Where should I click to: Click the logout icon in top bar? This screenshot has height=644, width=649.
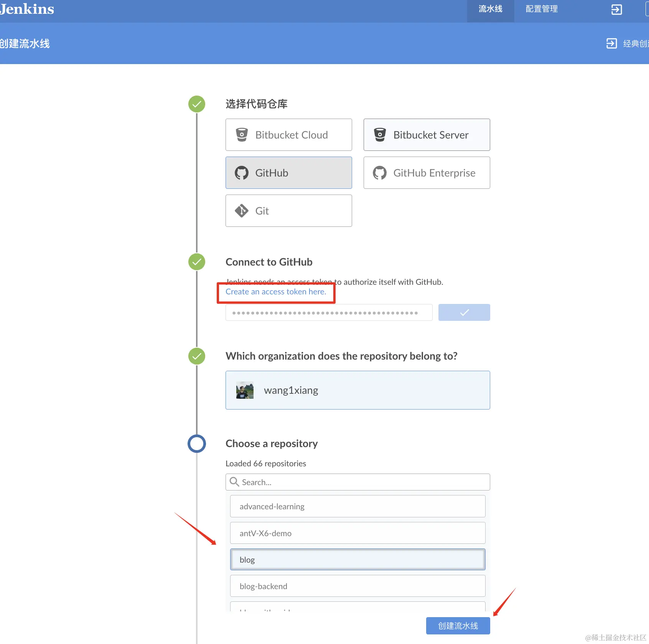pos(616,9)
